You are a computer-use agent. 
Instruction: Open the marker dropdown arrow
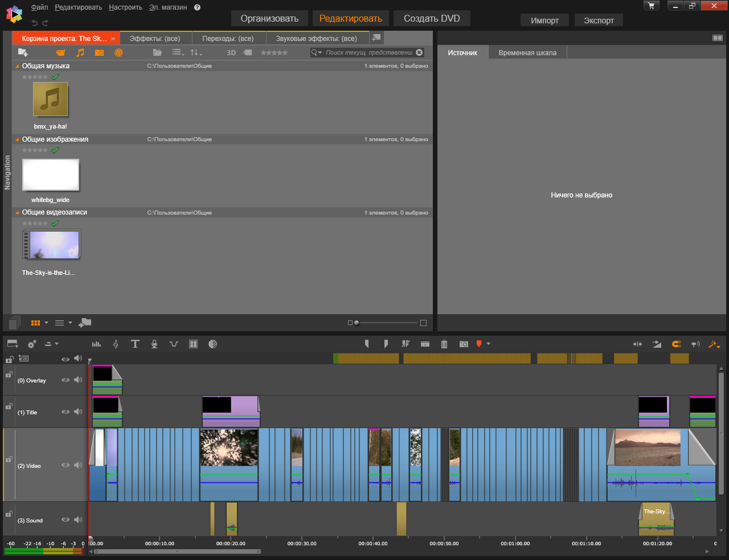pyautogui.click(x=488, y=344)
